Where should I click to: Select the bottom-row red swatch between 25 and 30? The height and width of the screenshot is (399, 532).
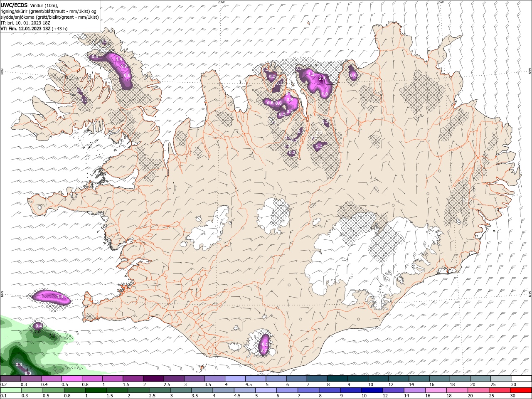tap(500, 390)
